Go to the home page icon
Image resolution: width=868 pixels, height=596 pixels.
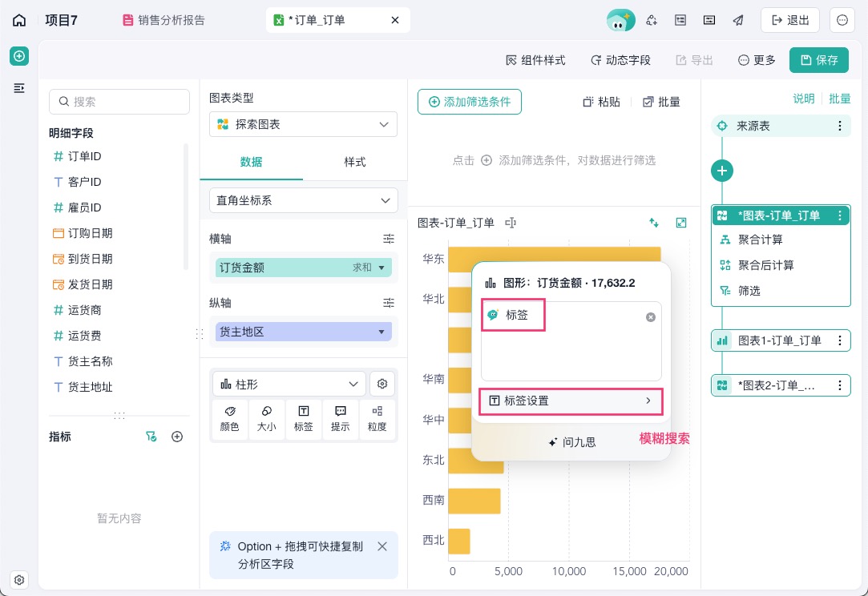coord(19,21)
